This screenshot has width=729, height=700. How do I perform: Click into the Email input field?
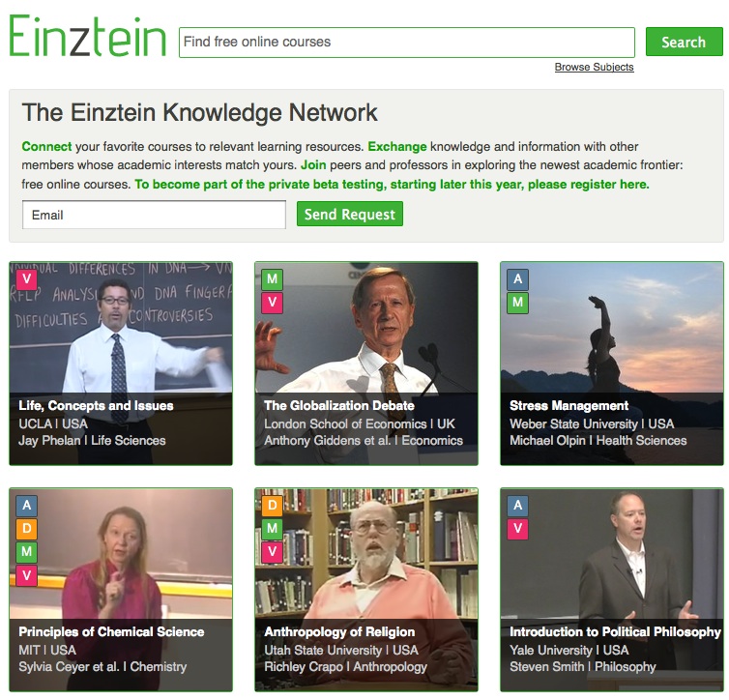point(154,215)
